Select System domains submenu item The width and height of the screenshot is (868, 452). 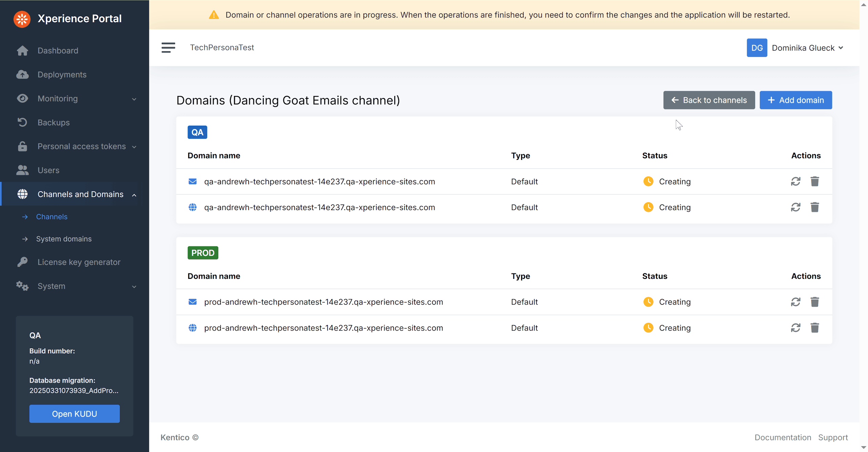(64, 239)
